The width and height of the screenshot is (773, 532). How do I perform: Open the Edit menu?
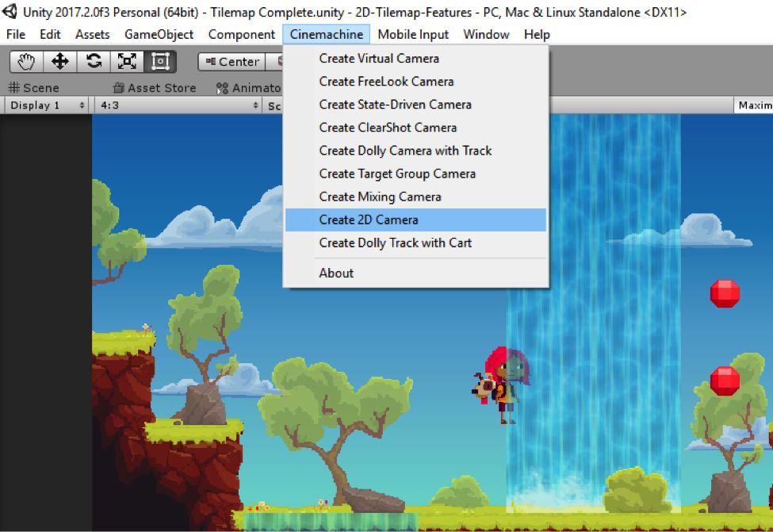50,34
